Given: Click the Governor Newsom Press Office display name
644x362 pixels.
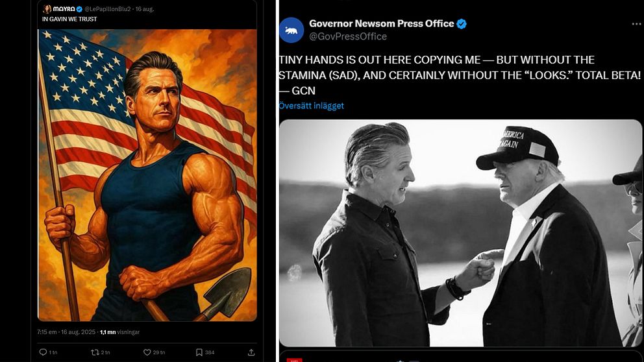Looking at the screenshot, I should (381, 23).
